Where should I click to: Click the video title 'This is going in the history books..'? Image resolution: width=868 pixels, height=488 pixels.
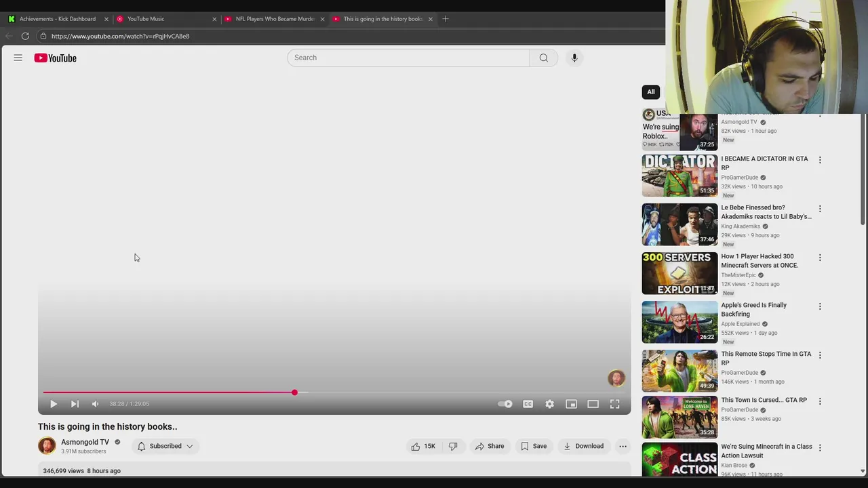pos(107,426)
